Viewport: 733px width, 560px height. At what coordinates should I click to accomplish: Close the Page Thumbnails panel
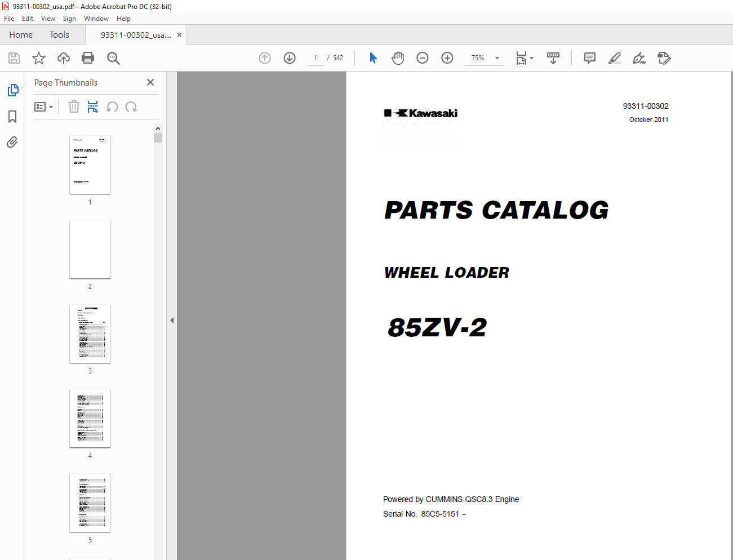[x=150, y=82]
